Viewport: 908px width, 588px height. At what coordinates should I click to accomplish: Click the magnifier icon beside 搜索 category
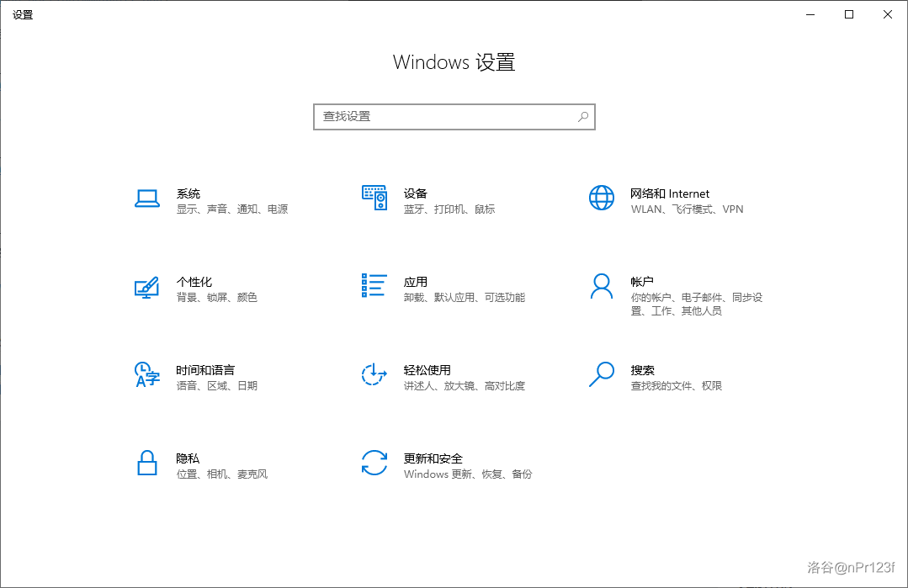pos(602,374)
